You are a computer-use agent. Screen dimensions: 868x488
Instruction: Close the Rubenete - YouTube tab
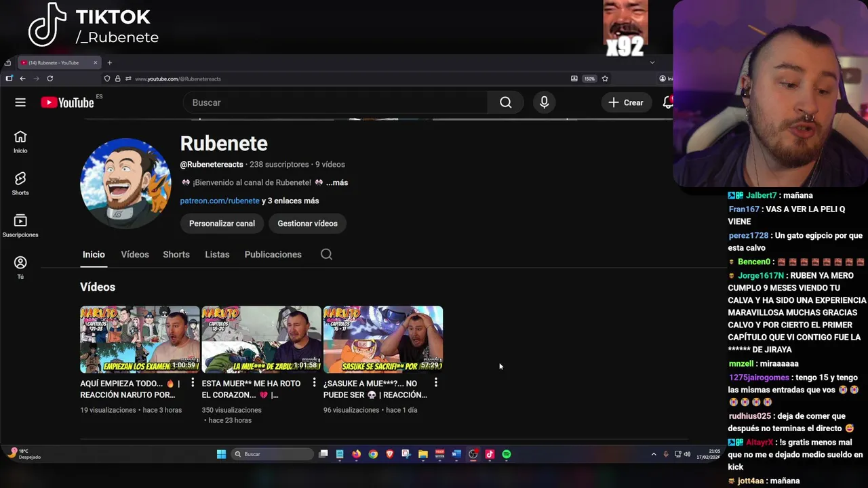coord(96,63)
